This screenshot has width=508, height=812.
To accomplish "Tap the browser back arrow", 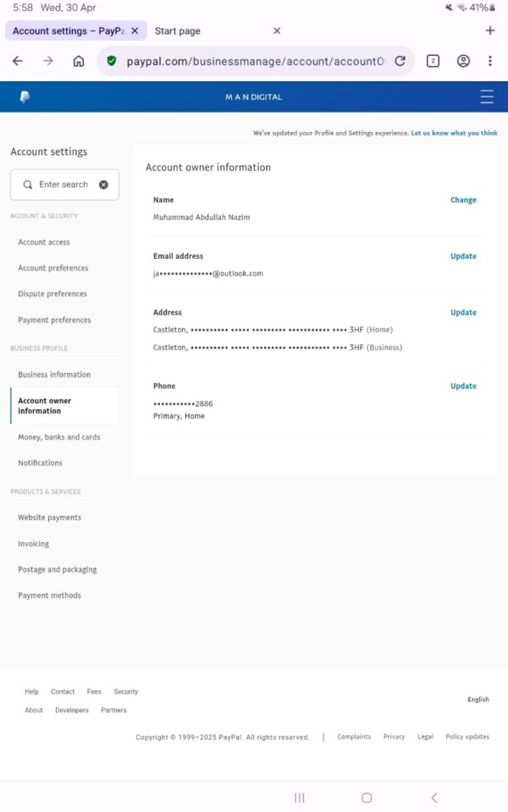I will 18,61.
